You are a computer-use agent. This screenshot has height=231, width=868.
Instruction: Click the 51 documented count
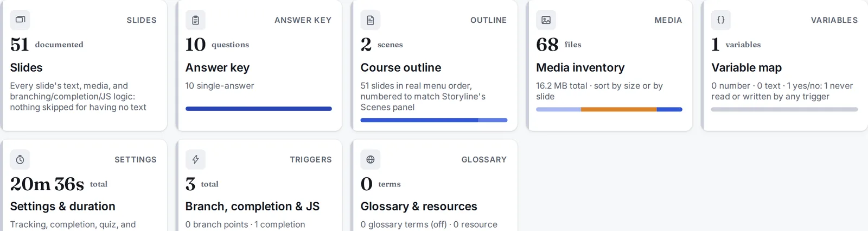click(47, 44)
